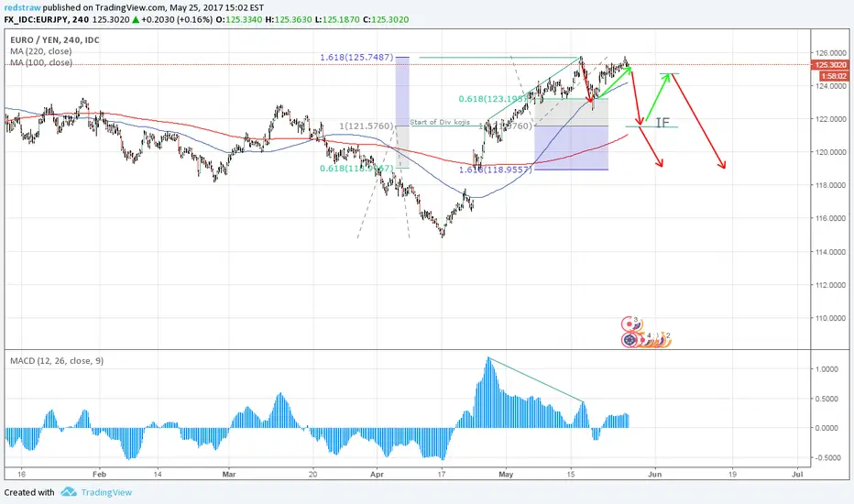Click the 114.0000 price axis label
The width and height of the screenshot is (854, 504).
point(830,252)
